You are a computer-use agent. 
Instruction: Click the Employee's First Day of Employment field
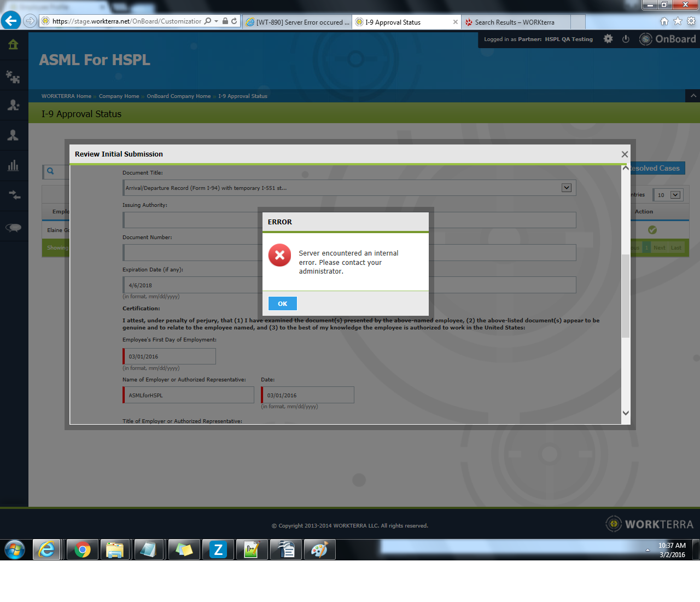(170, 356)
